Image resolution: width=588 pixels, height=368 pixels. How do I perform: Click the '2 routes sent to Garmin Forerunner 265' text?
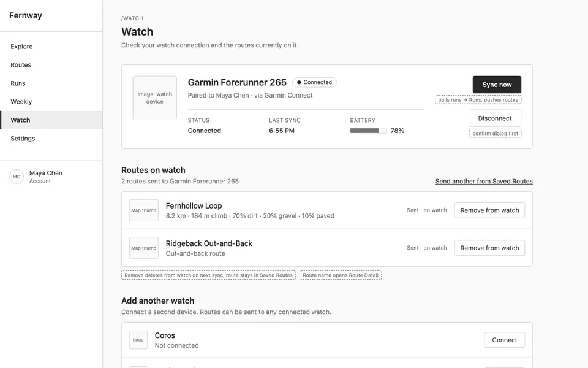(180, 182)
